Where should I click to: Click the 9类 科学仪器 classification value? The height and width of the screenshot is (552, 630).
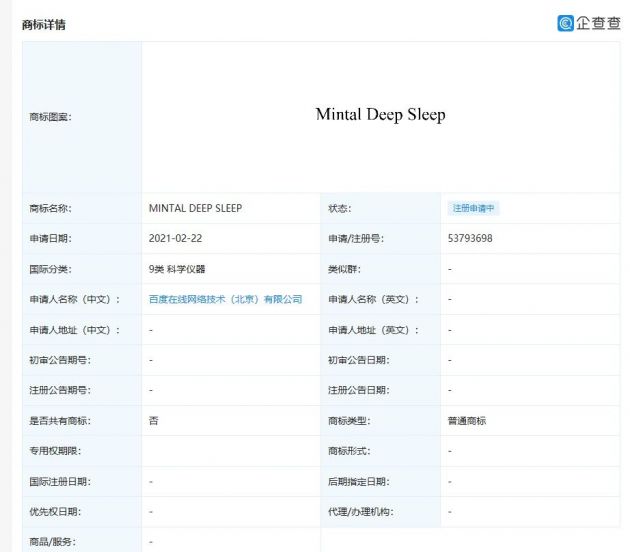[179, 269]
